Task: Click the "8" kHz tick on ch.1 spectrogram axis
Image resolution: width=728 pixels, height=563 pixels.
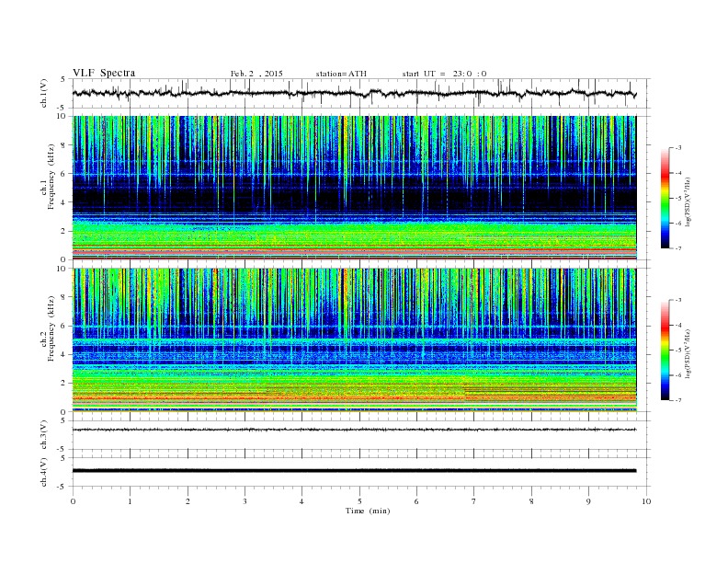Action: point(63,145)
